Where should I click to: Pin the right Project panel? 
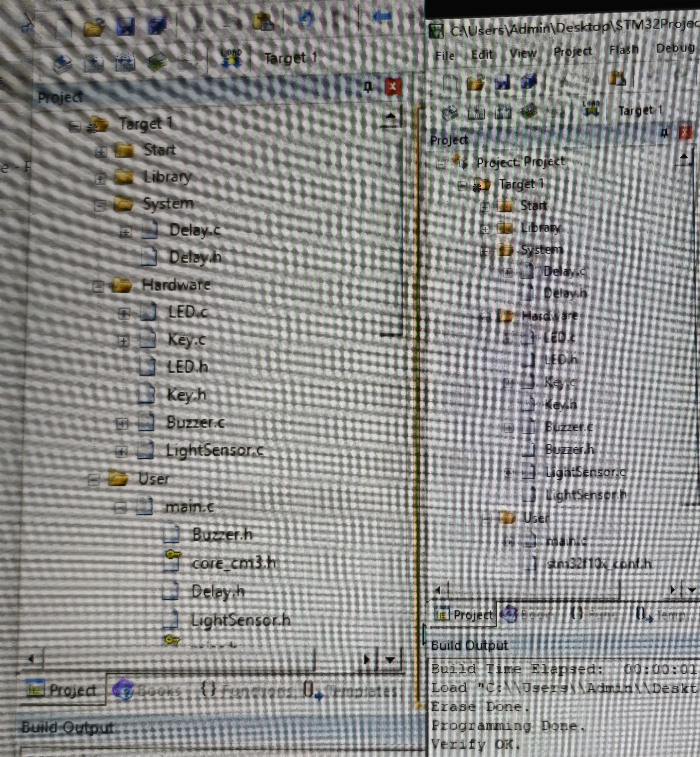[664, 133]
